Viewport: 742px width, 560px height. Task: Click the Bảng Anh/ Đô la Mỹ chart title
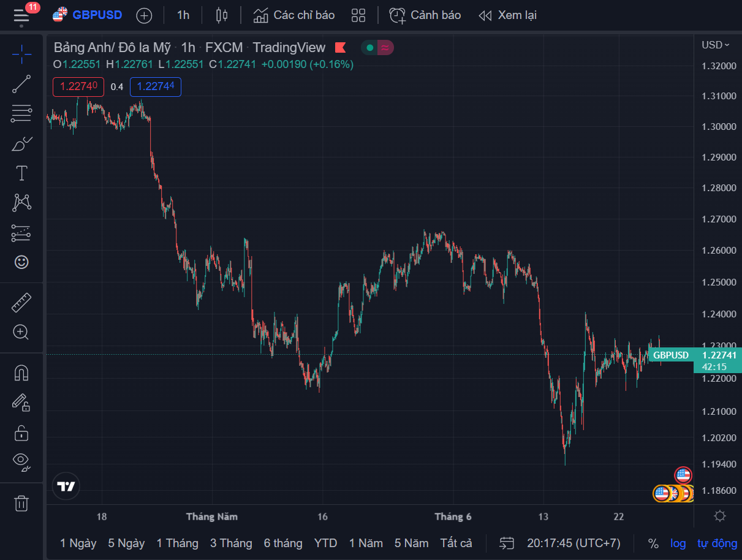tap(112, 47)
